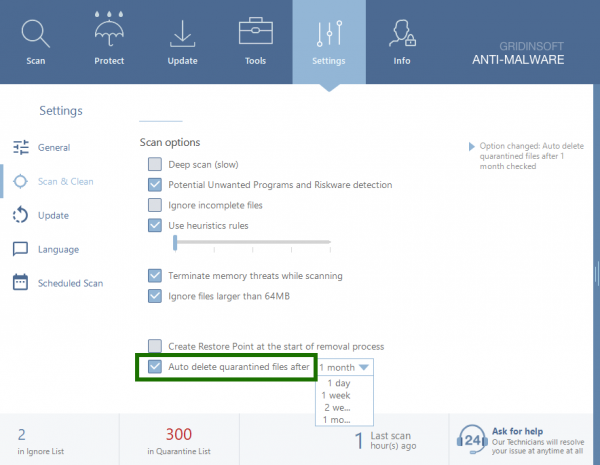This screenshot has width=600, height=465.
Task: Click the Scan options heading
Action: [x=170, y=142]
